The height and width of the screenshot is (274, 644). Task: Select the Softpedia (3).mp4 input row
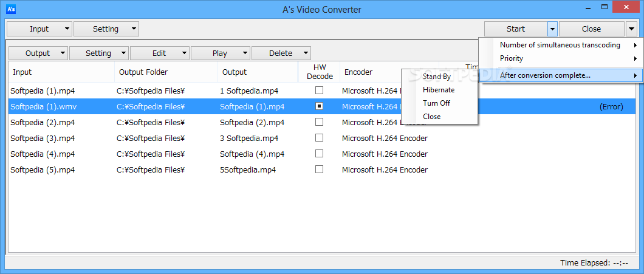coord(43,138)
